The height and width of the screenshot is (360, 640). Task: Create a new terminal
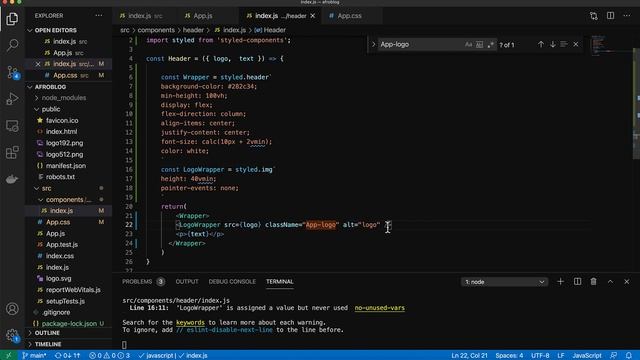pos(560,282)
